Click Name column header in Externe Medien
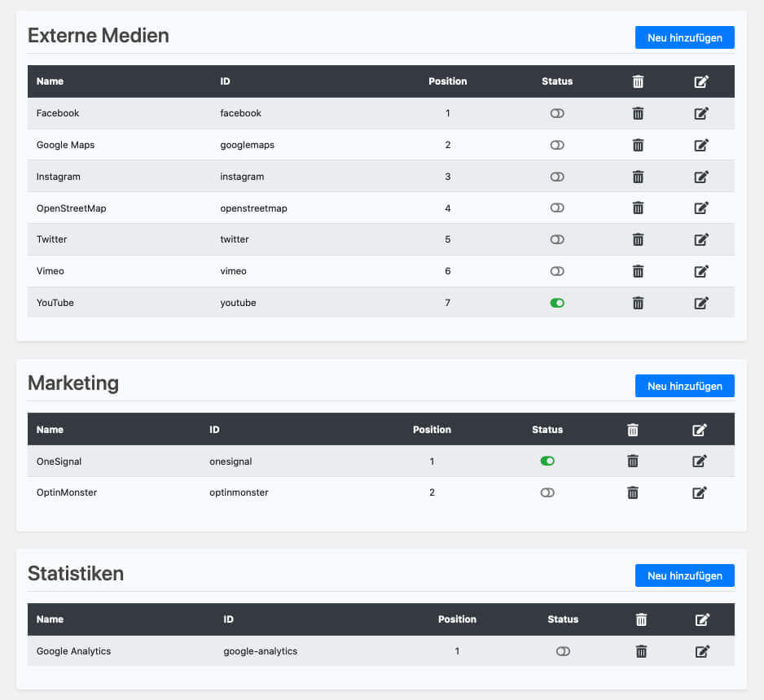 (x=50, y=81)
